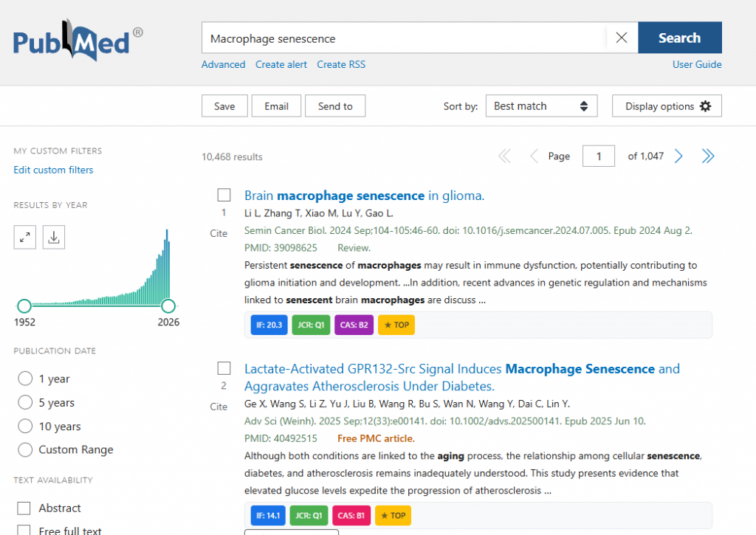The image size is (756, 535).
Task: Click the Review. label on result 1
Action: point(354,248)
